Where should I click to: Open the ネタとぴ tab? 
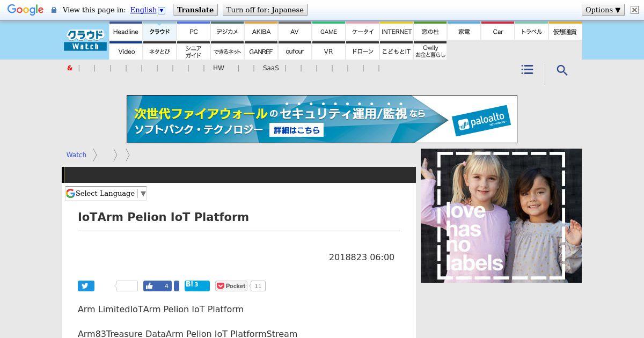[x=159, y=51]
